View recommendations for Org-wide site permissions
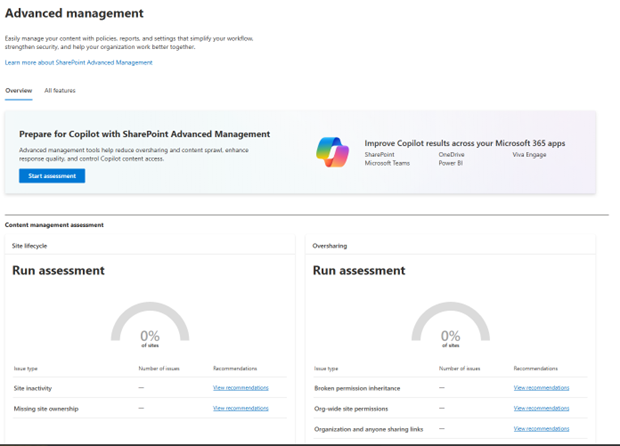Screen dimensions: 620x446 click(541, 408)
